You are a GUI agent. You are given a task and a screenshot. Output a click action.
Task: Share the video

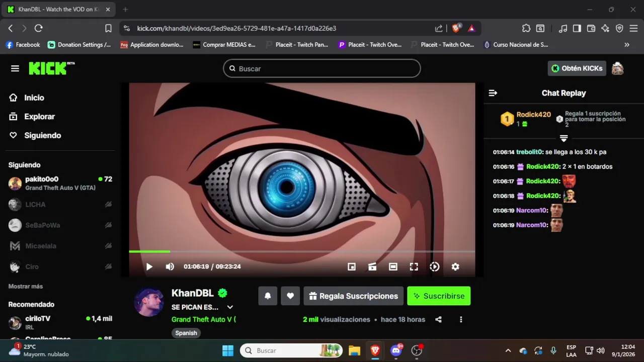click(438, 319)
